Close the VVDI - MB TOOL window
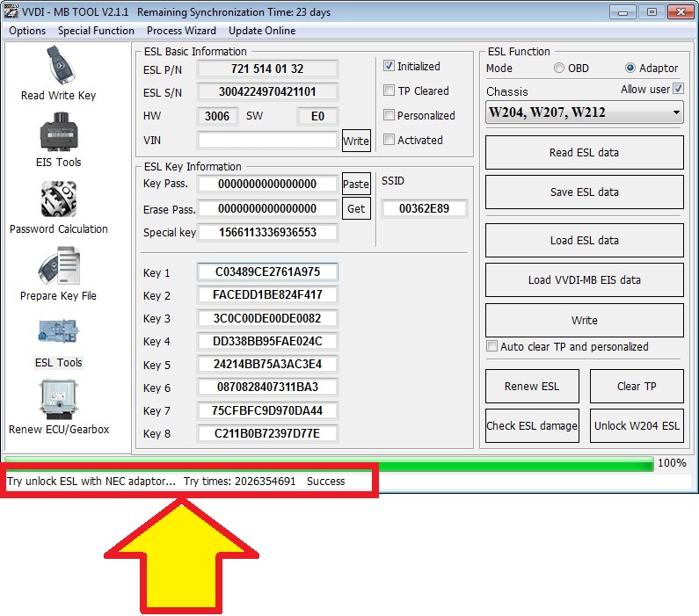Image resolution: width=699 pixels, height=616 pixels. click(681, 12)
